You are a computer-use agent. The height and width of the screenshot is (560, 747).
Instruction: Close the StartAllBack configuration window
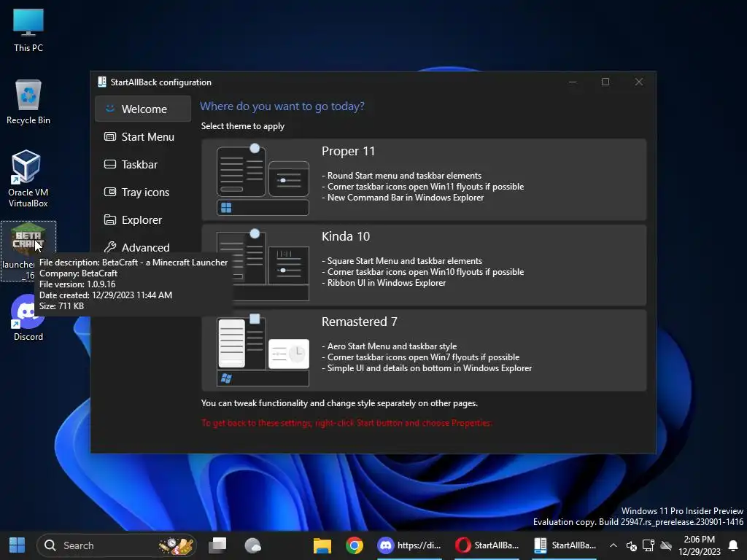(639, 82)
